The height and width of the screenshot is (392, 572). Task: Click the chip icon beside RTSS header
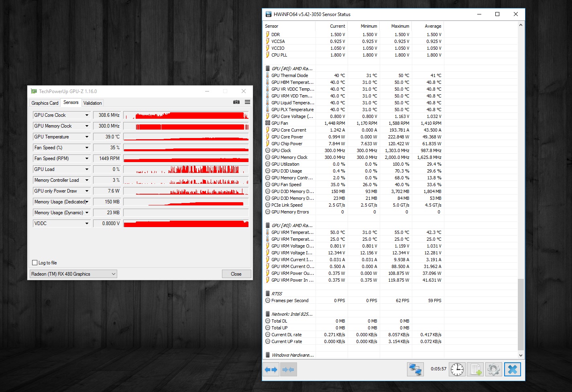268,294
